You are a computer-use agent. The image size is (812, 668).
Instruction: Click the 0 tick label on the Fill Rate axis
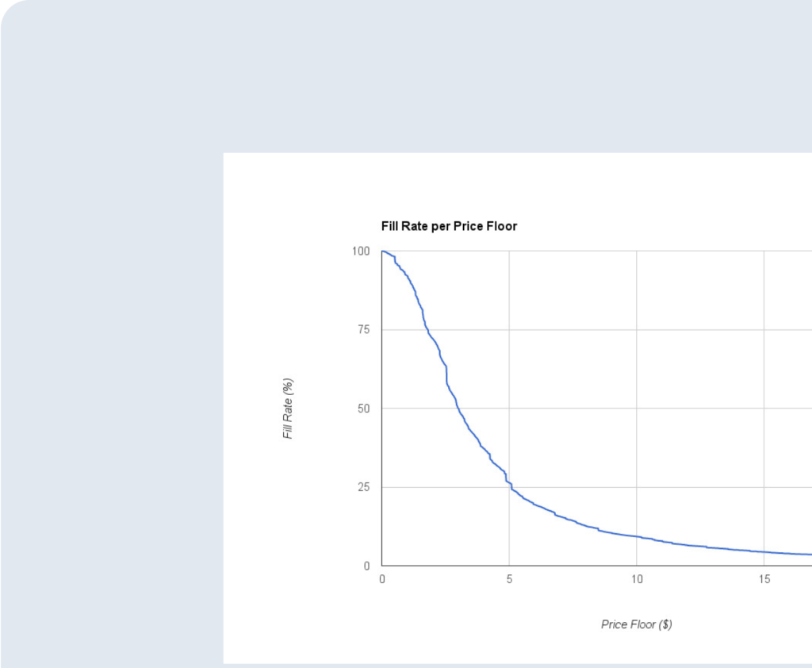tap(366, 566)
